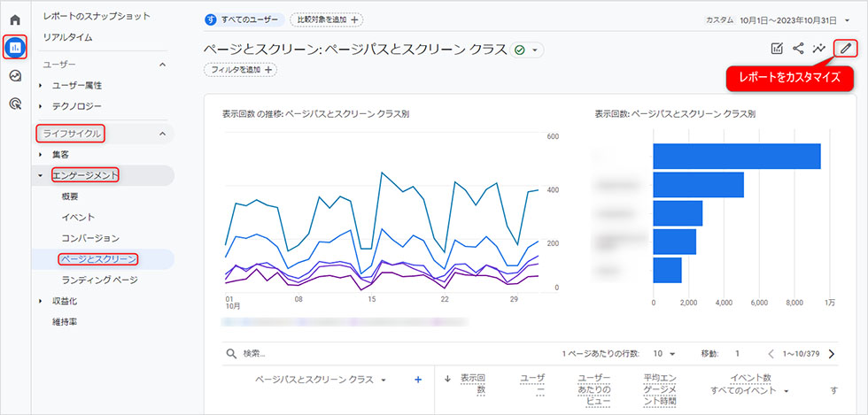868x415 pixels.
Task: Go to next table page arrow
Action: [831, 354]
